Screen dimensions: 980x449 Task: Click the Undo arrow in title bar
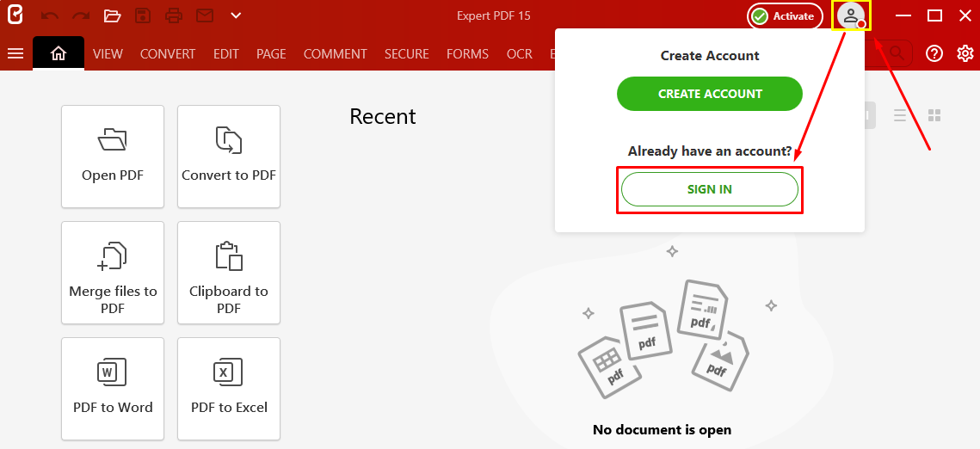[49, 15]
